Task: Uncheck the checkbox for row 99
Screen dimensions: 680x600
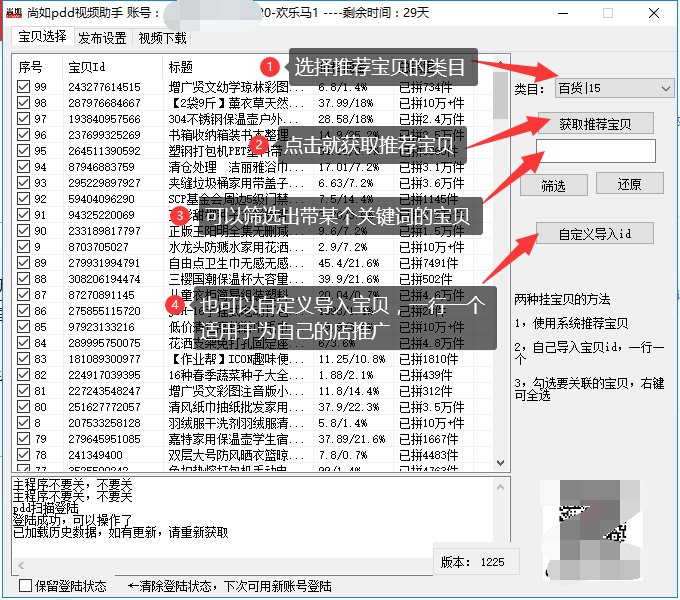Action: pos(23,87)
